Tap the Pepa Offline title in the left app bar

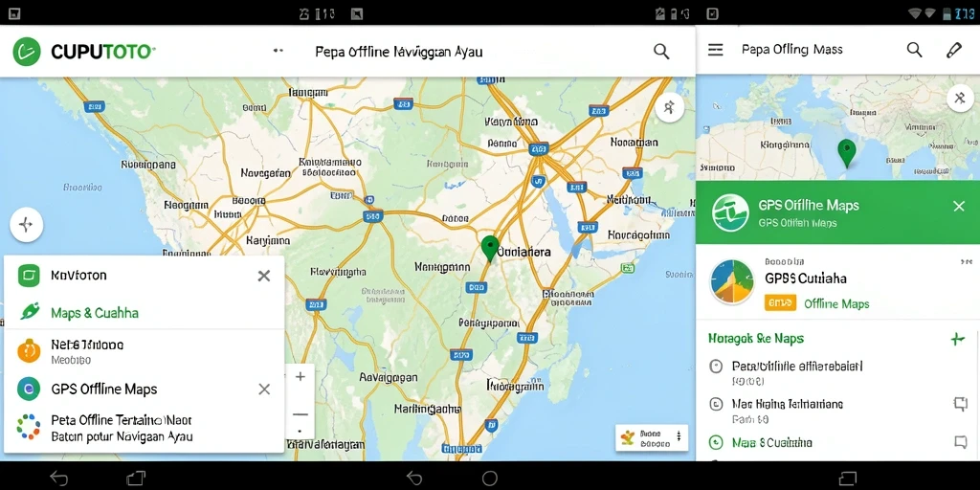(399, 52)
